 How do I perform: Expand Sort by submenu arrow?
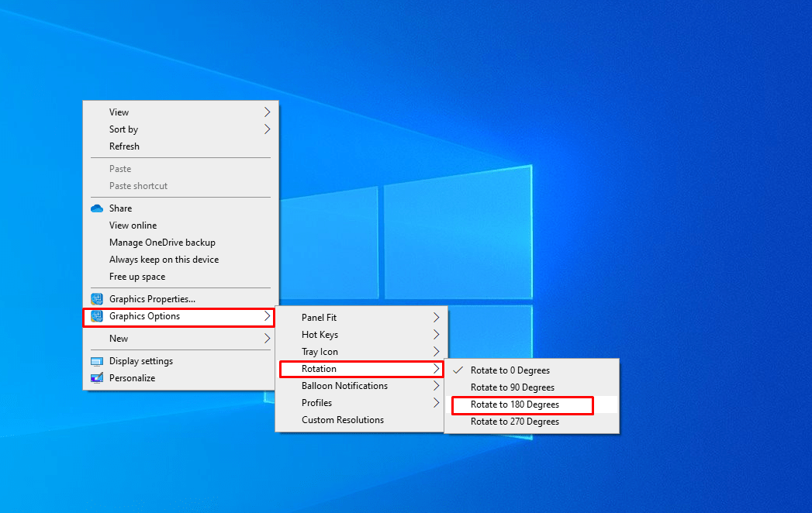point(268,129)
